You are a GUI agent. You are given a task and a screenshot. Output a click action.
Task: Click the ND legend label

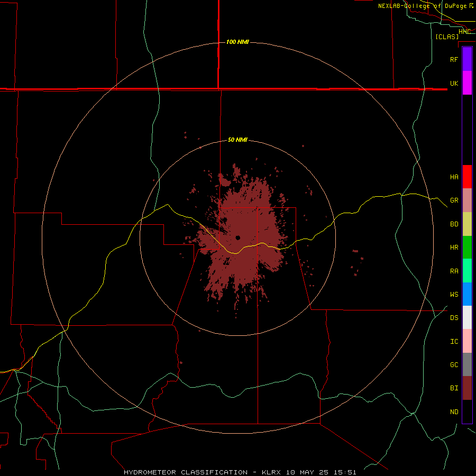pyautogui.click(x=454, y=412)
